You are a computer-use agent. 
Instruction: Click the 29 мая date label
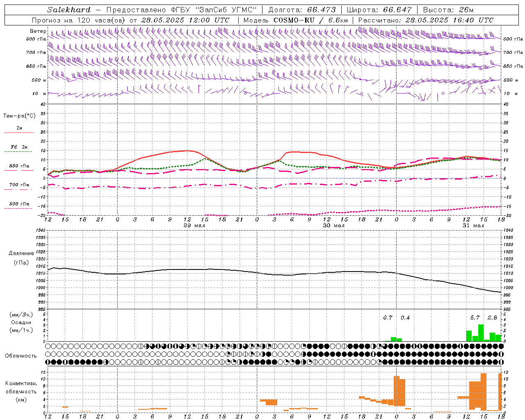point(194,226)
